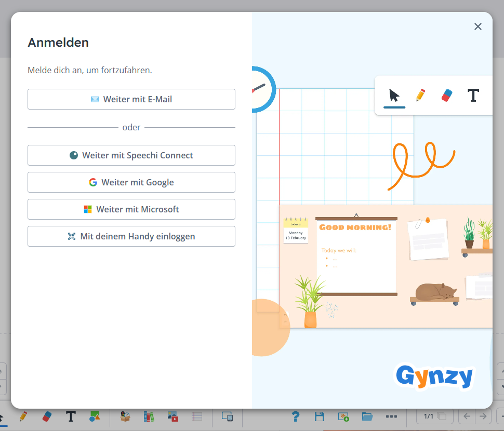Click the screen sharing devices icon

click(227, 416)
